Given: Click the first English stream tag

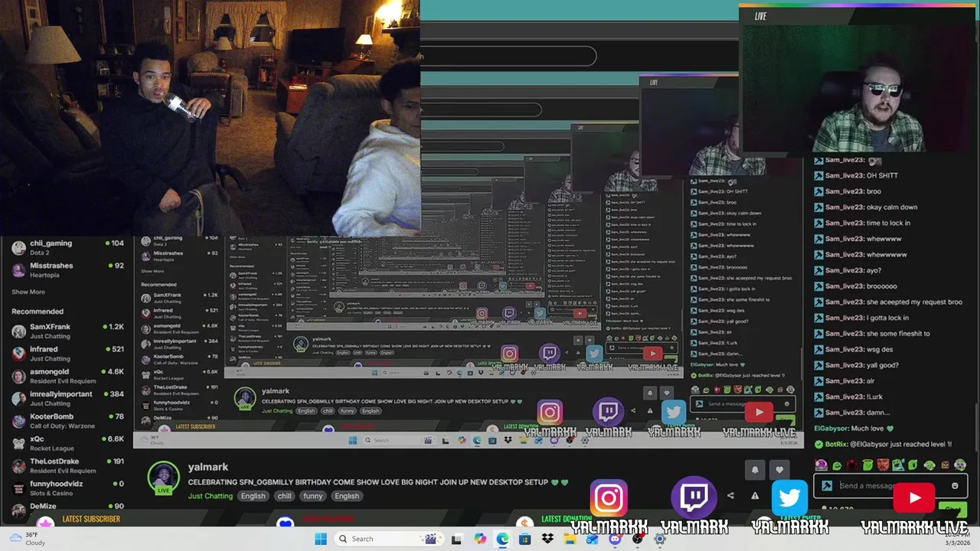Looking at the screenshot, I should pos(253,496).
